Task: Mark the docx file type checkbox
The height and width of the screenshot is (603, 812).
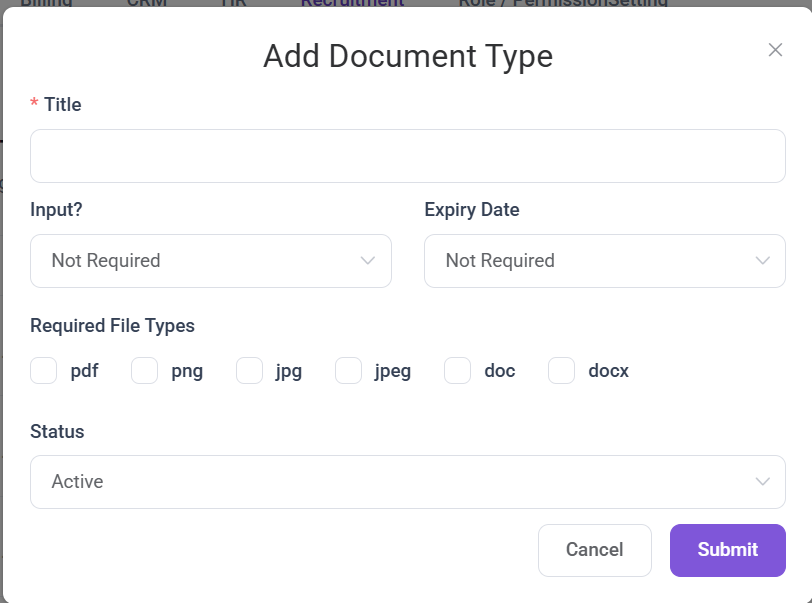Action: (x=561, y=371)
